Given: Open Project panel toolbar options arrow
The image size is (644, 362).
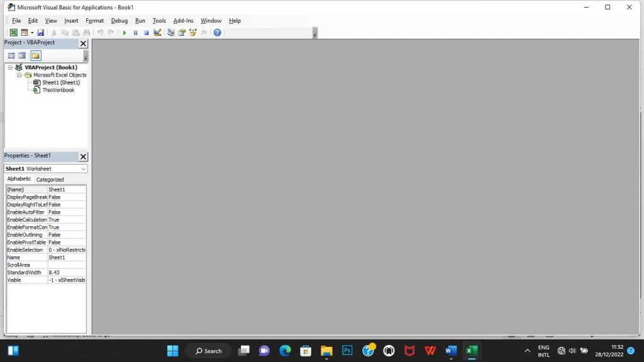Looking at the screenshot, I should click(x=86, y=56).
